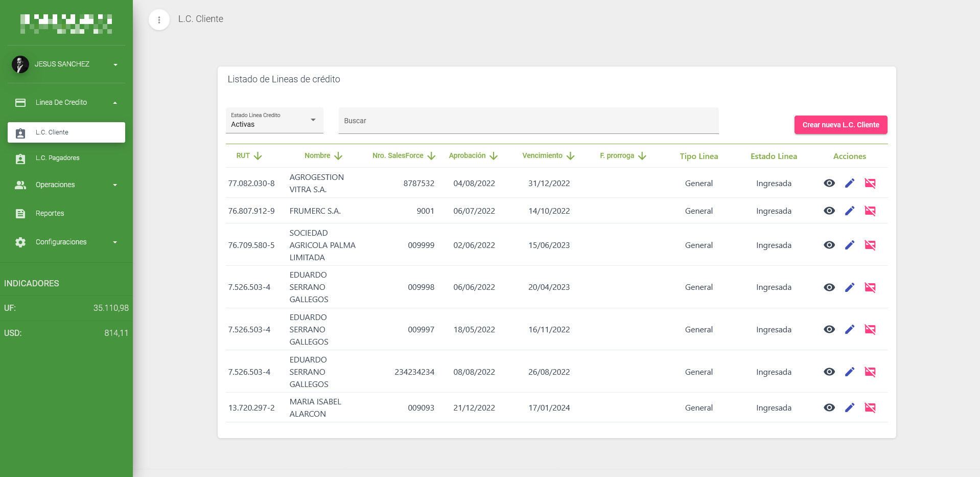Click the cancel-card icon for SalesForce 009999
Viewport: 980px width, 477px height.
click(870, 245)
